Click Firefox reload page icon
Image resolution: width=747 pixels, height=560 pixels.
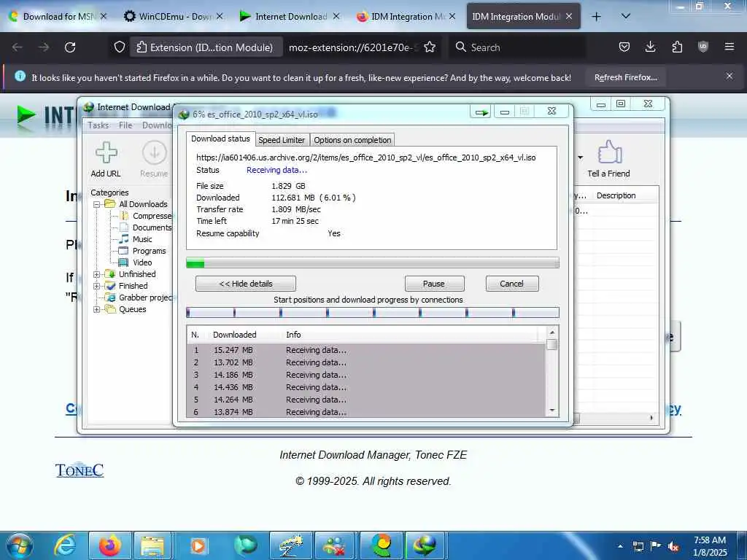point(70,47)
